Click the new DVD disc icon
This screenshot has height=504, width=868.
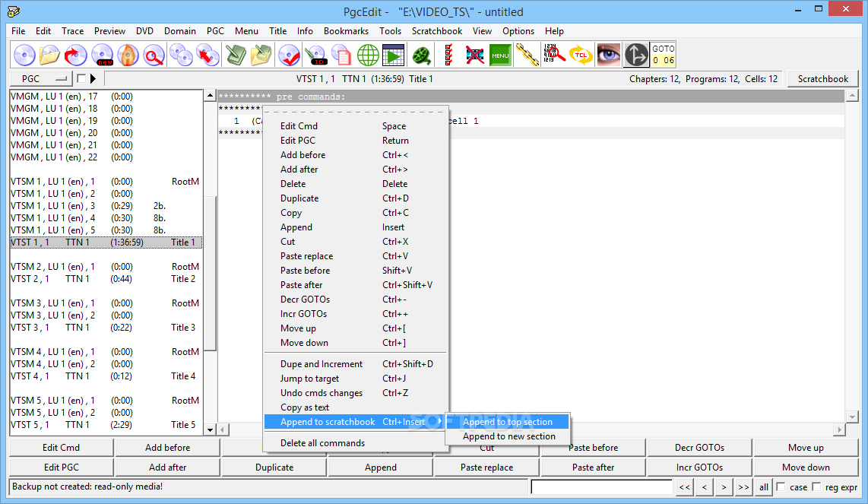tap(103, 55)
